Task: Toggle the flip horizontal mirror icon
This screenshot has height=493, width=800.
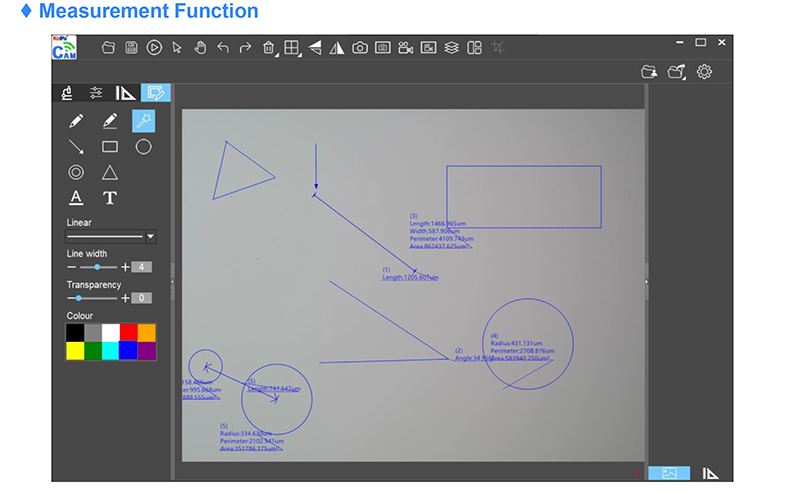Action: 336,47
